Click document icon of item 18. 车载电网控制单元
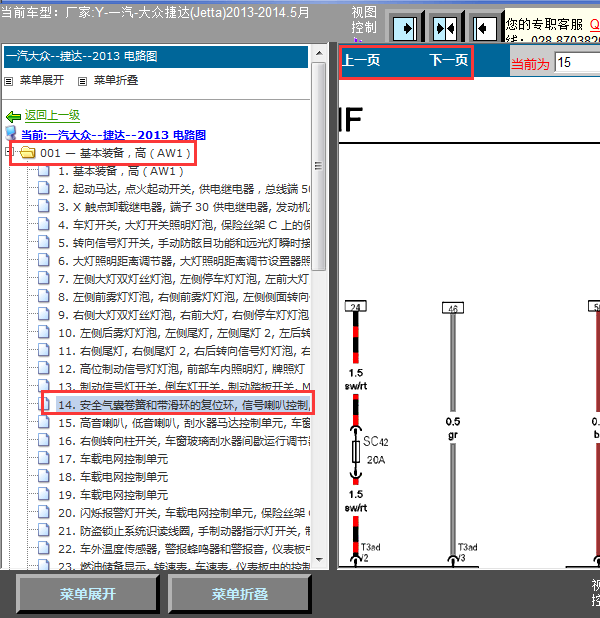 [x=44, y=477]
